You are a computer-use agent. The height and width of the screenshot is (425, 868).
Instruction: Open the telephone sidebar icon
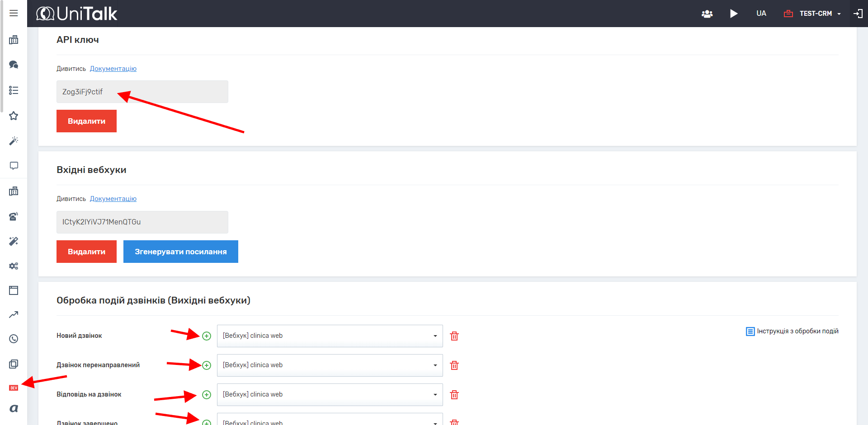coord(14,216)
